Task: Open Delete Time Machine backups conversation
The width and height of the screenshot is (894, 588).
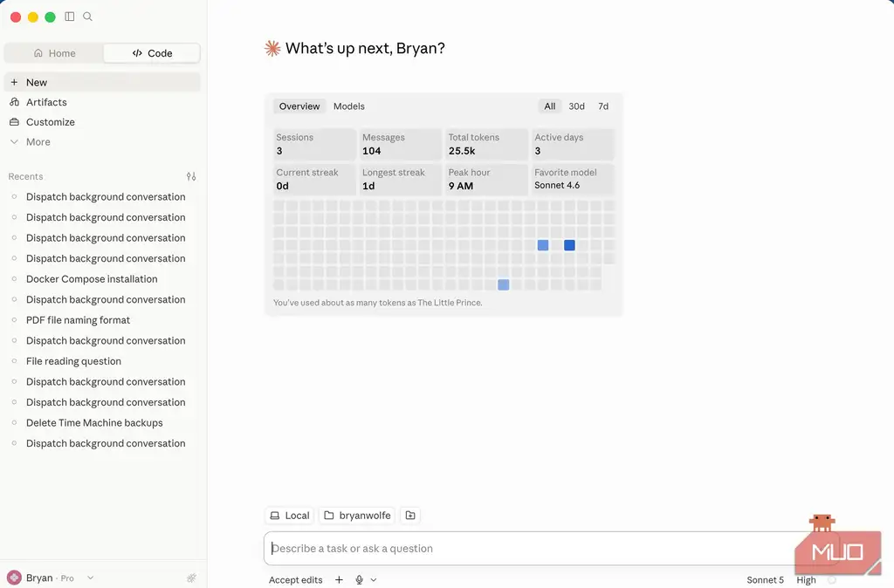Action: click(x=103, y=423)
